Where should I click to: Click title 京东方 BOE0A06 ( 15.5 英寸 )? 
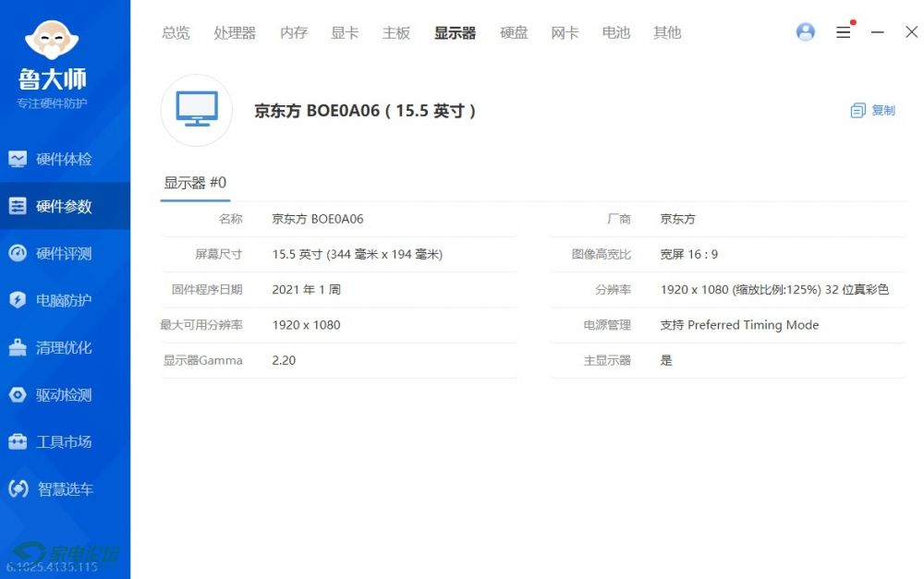365,111
